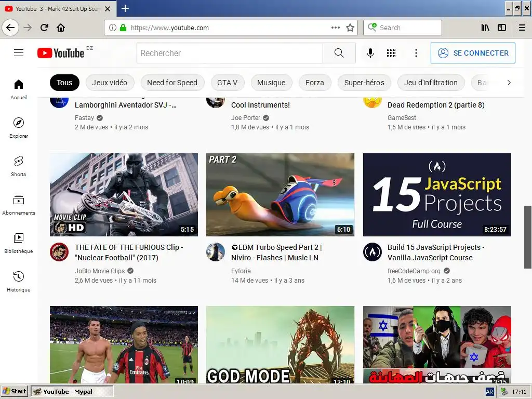Image resolution: width=532 pixels, height=399 pixels.
Task: Open a new browser tab with plus
Action: point(125,8)
